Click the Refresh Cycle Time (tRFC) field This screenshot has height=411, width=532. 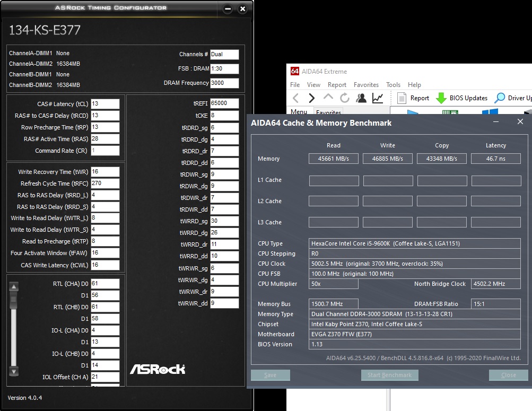tap(105, 183)
